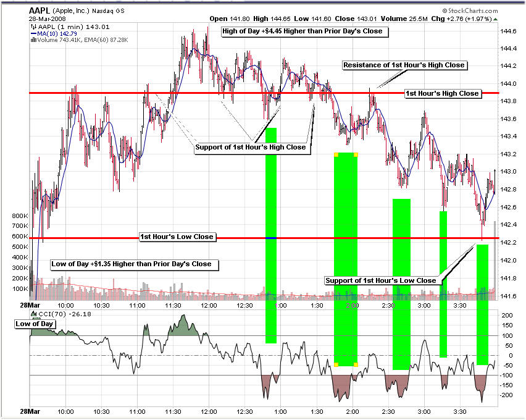This screenshot has height=420, width=526.
Task: Click the -200 label on CCI scale
Action: [x=506, y=395]
